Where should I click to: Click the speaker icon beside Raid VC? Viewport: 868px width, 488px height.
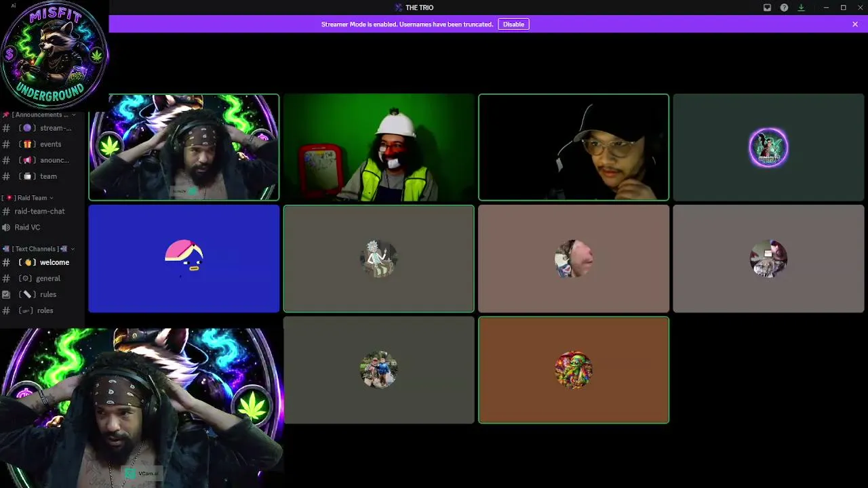point(6,228)
